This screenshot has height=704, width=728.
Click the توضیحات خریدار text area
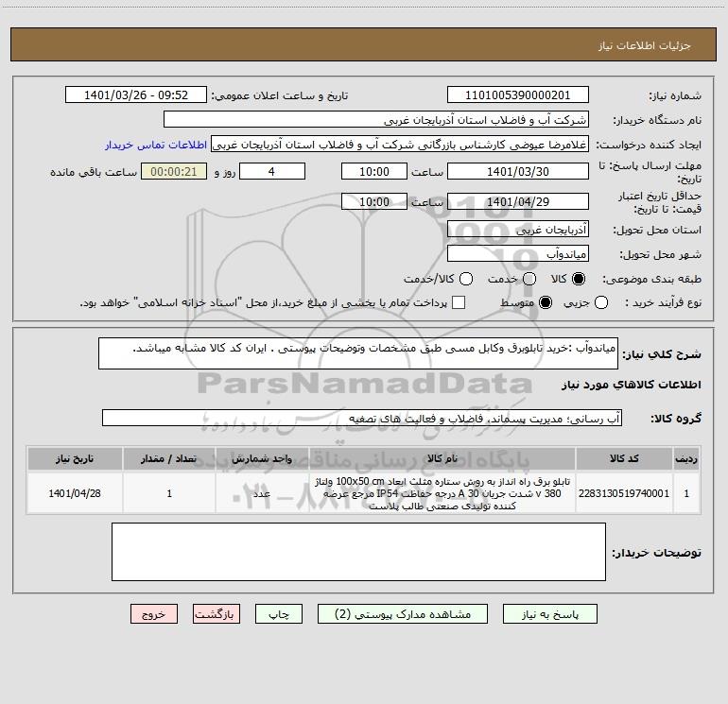358,552
